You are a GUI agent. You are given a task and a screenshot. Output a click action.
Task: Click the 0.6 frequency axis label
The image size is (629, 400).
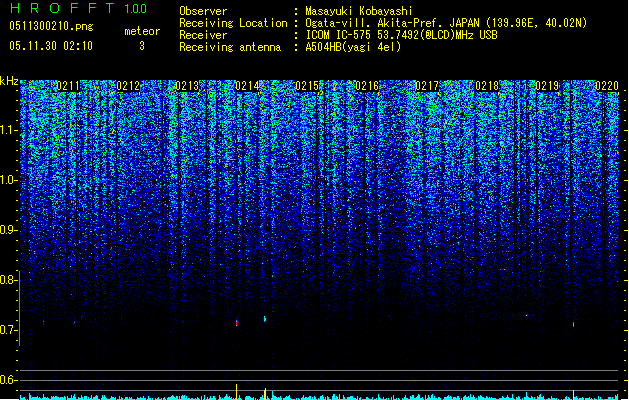coord(9,380)
